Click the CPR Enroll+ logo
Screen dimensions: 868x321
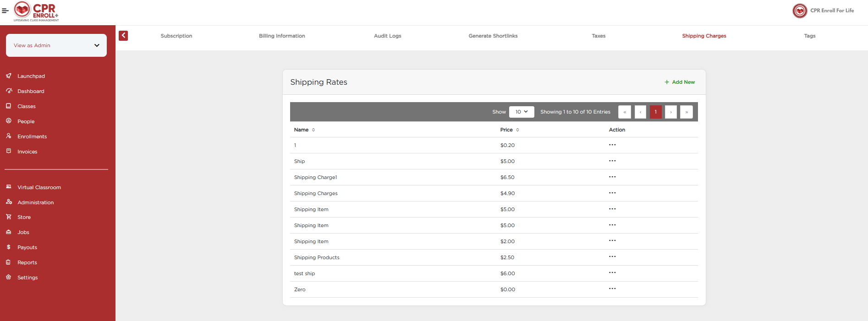36,11
